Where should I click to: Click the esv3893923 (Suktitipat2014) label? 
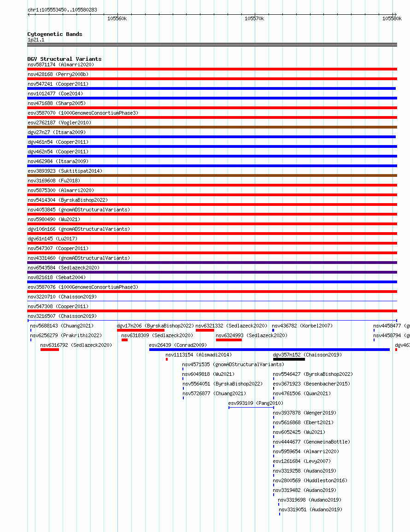[x=65, y=171]
